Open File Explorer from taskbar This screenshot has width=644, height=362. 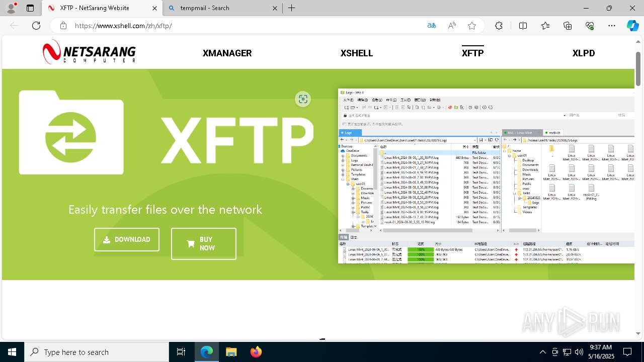coord(231,352)
